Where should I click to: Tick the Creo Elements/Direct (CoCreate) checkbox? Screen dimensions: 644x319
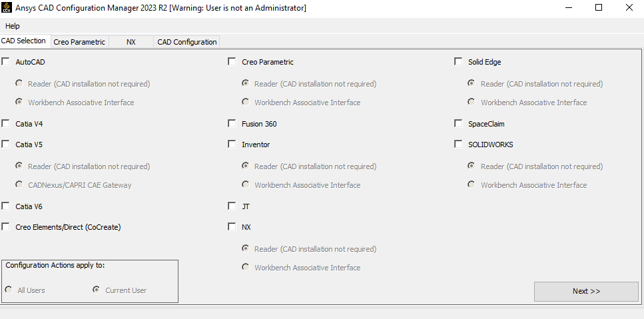click(6, 226)
